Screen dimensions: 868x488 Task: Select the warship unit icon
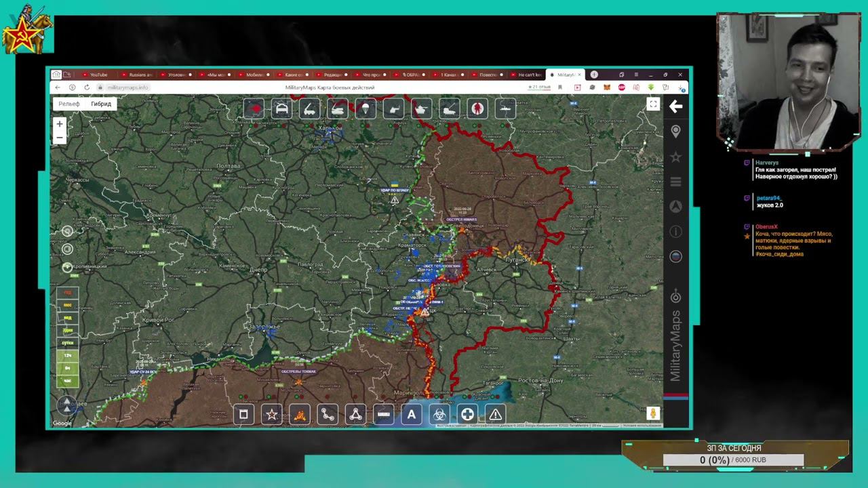(506, 108)
